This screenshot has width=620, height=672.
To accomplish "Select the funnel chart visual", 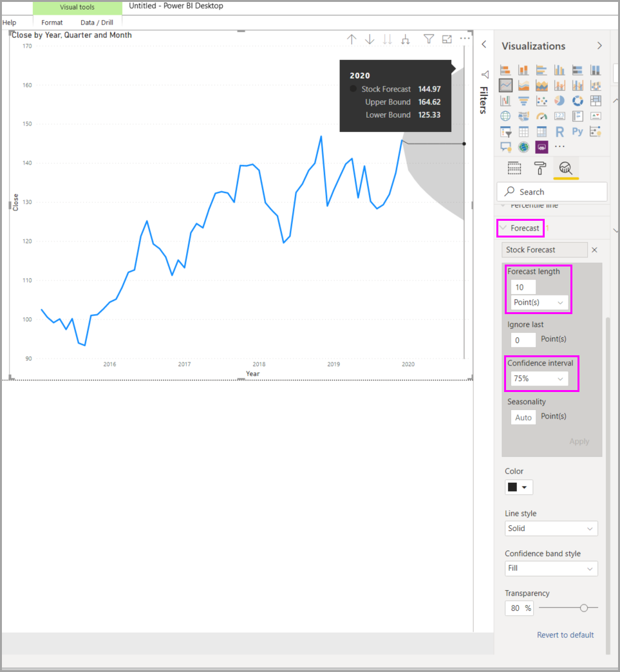I will [x=523, y=100].
